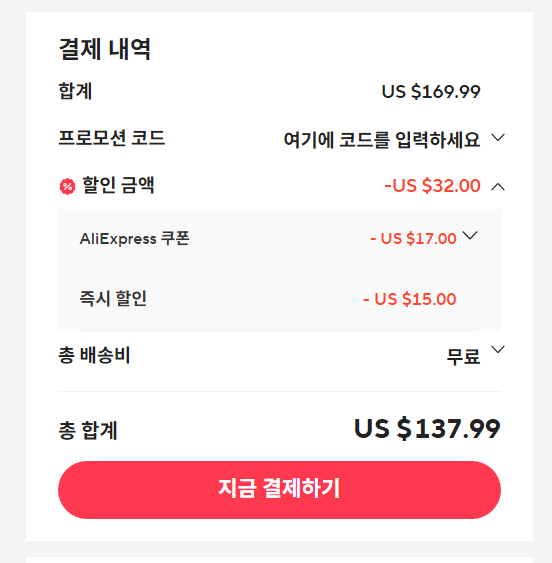Click the 프로모션 코드 label
This screenshot has height=563, width=552.
[111, 138]
